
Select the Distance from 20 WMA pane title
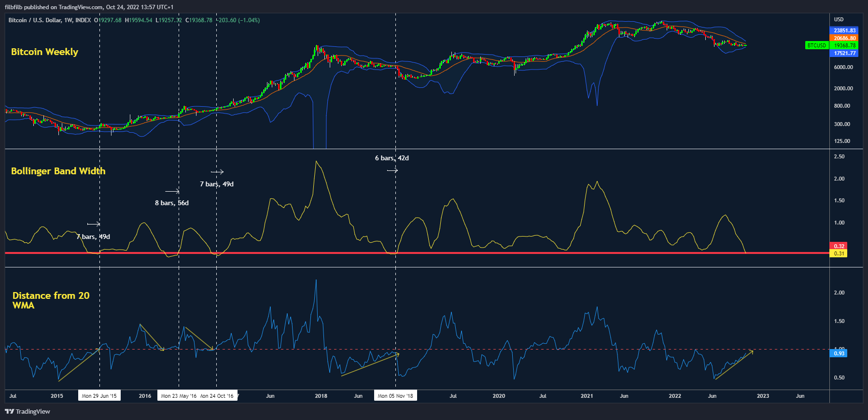51,300
